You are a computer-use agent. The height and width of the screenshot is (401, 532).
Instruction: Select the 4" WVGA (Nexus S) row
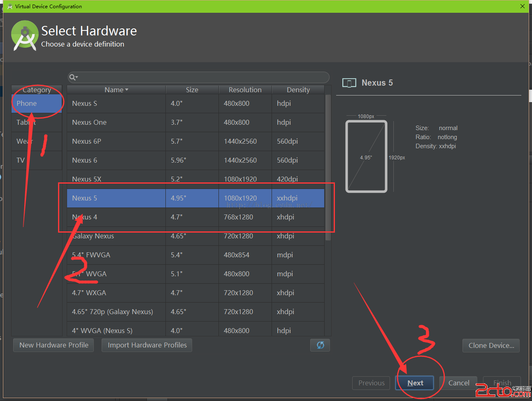click(x=196, y=329)
